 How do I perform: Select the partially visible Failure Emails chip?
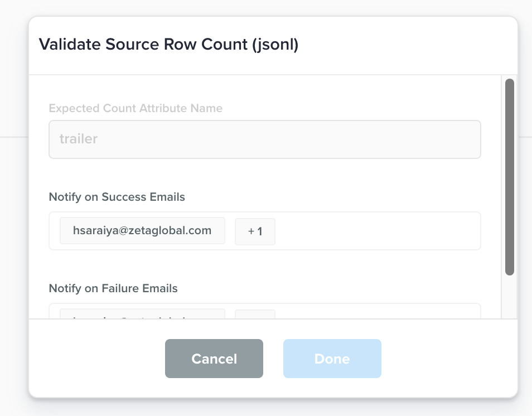point(142,315)
